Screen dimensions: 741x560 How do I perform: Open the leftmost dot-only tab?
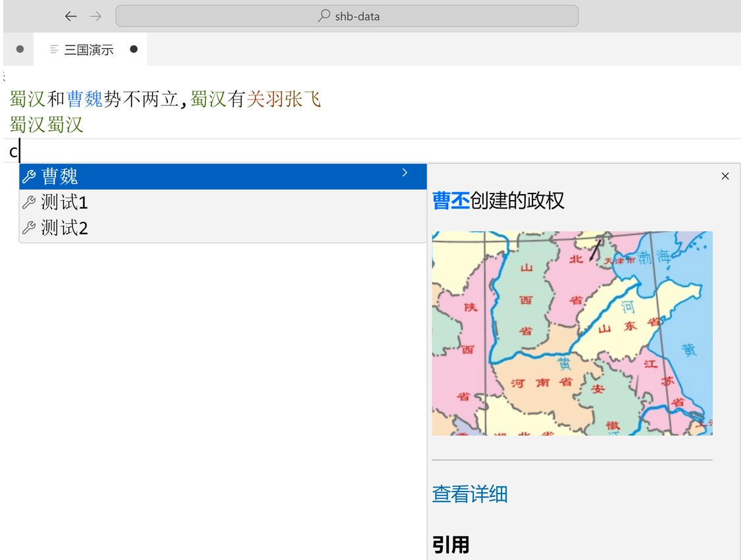click(20, 49)
